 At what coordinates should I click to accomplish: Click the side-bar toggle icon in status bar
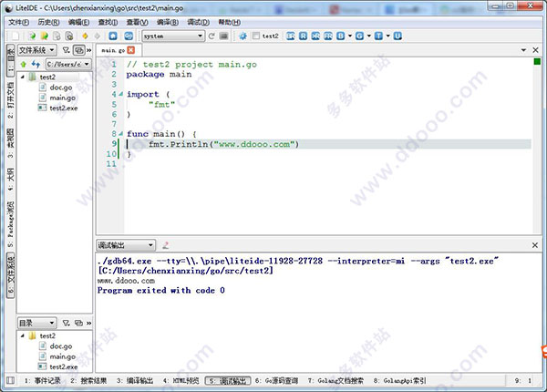coord(10,380)
